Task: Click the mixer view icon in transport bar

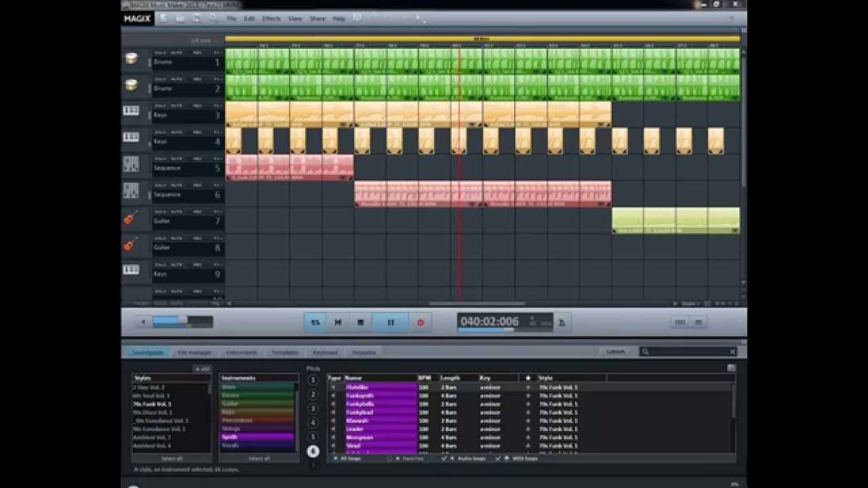Action: point(680,323)
